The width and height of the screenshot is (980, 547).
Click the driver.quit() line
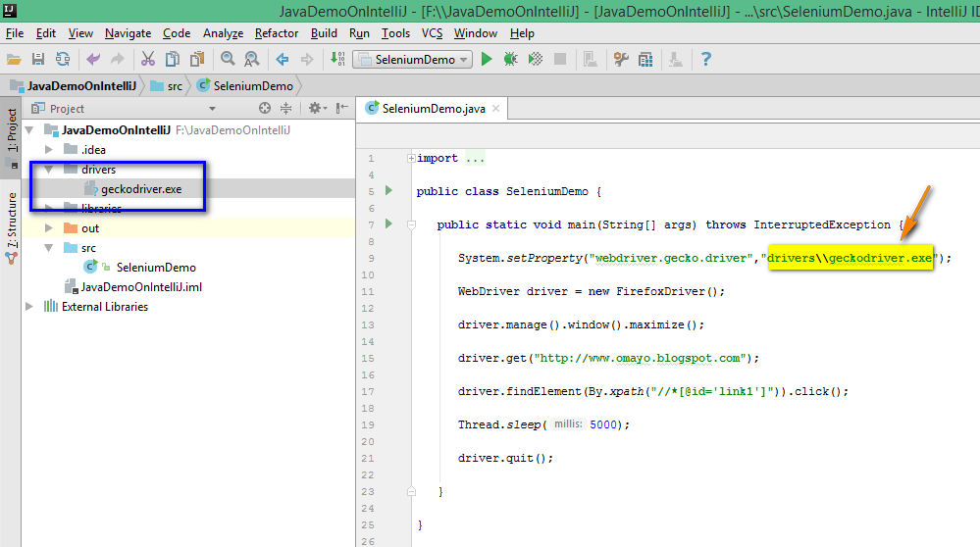click(x=505, y=458)
